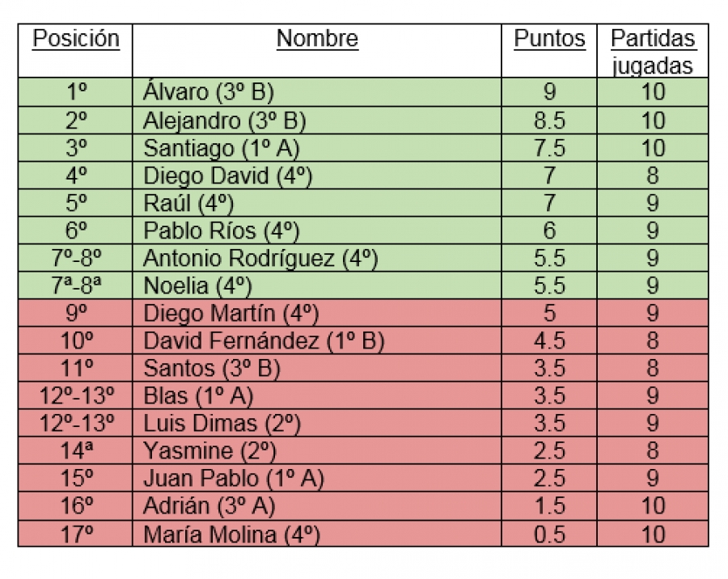Click María Molina (4º) in last row
The height and width of the screenshot is (579, 728).
coord(231,534)
